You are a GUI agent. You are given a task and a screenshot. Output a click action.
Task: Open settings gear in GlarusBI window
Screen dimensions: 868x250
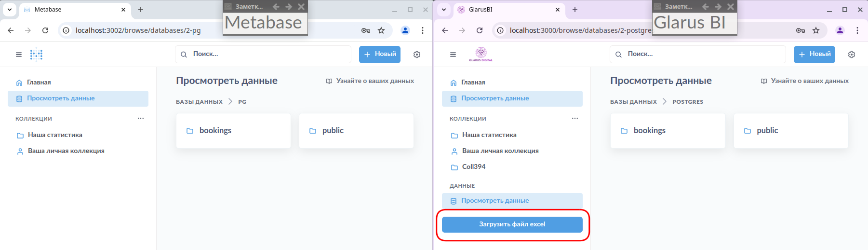(x=852, y=55)
